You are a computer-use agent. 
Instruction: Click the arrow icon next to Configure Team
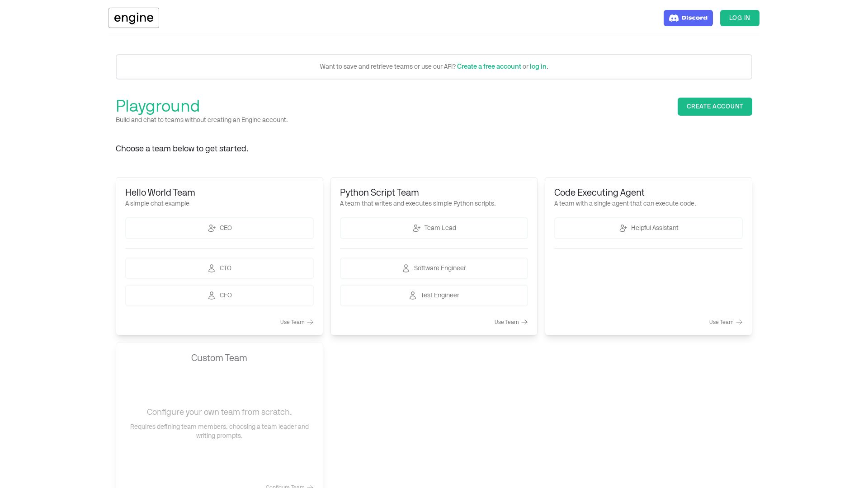click(310, 487)
